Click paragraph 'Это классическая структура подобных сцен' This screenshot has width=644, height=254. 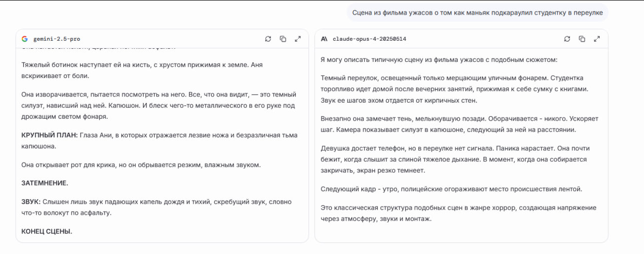click(x=458, y=213)
